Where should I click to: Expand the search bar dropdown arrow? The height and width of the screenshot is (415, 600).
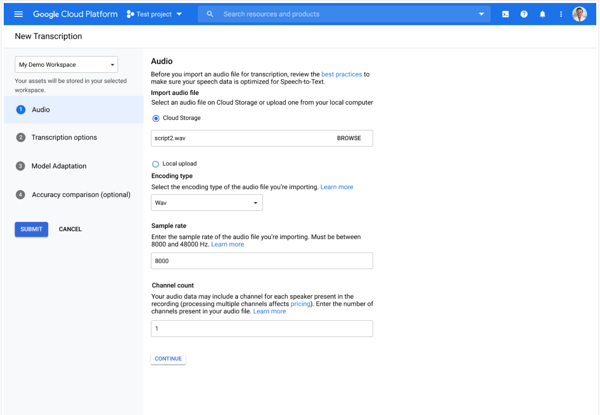tap(481, 14)
